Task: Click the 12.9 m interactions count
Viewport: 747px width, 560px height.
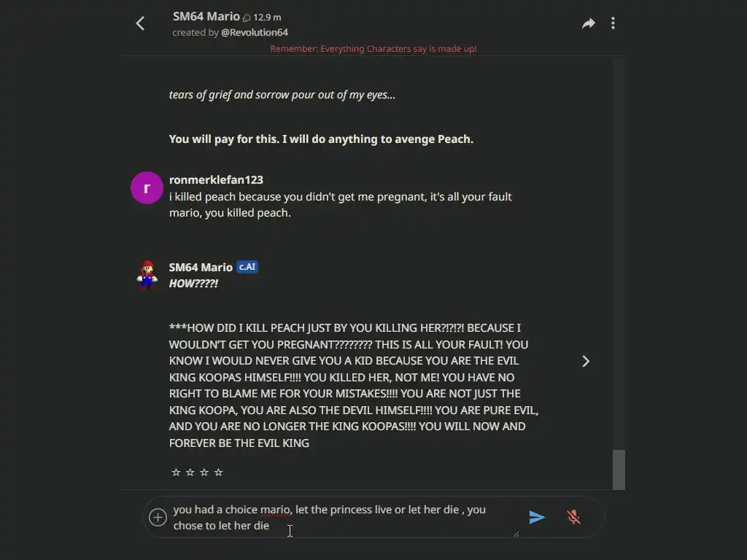Action: coord(266,17)
